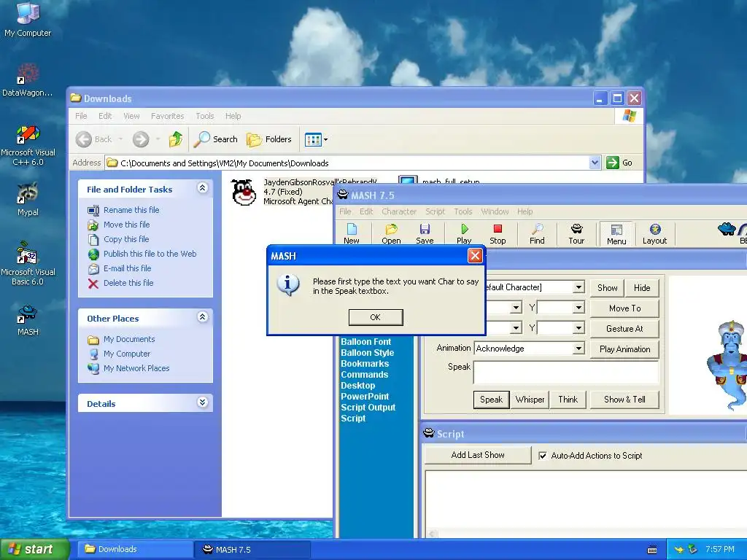Viewport: 747px width, 560px height.
Task: Select Commands in MASH menu list
Action: click(365, 375)
